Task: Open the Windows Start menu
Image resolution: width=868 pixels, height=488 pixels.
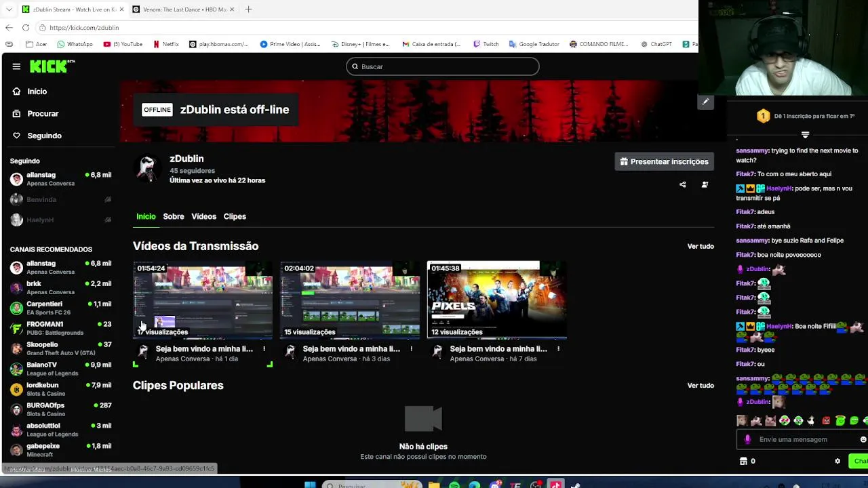Action: (310, 484)
